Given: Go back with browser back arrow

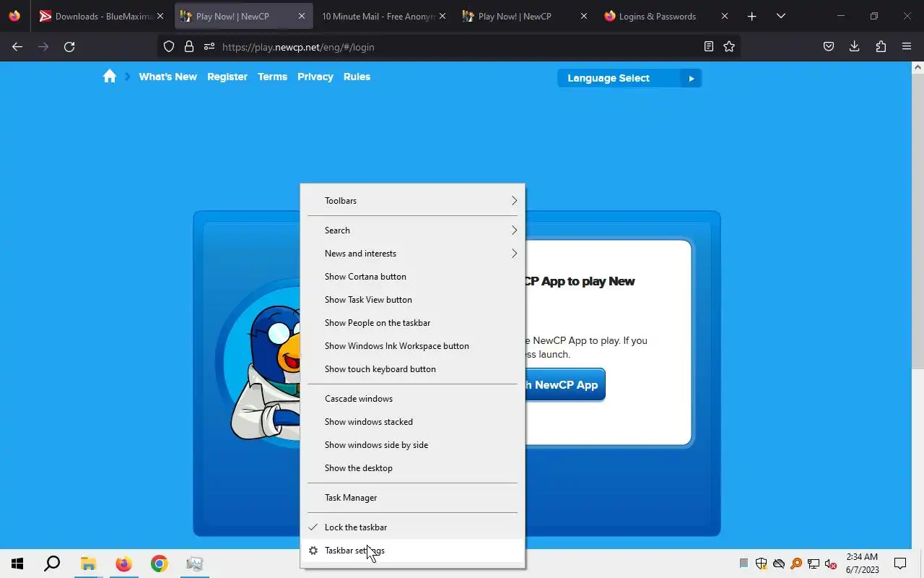Looking at the screenshot, I should tap(17, 47).
